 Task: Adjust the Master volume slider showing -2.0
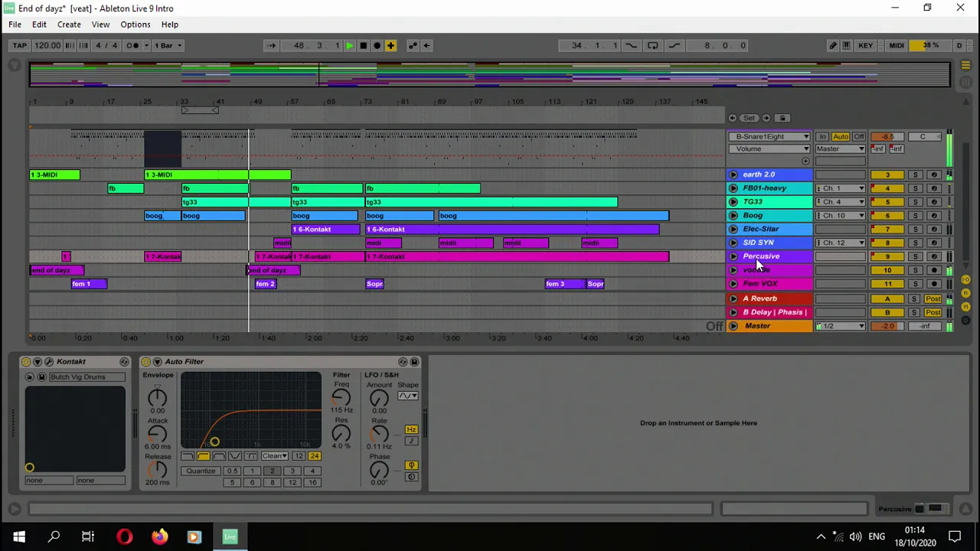(887, 326)
